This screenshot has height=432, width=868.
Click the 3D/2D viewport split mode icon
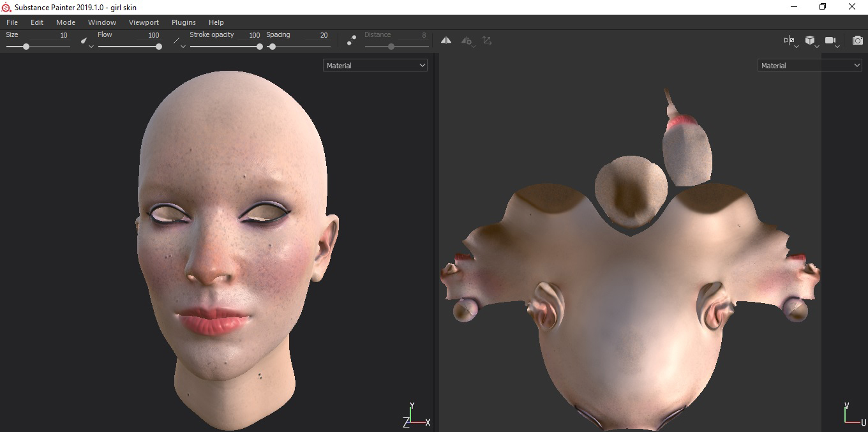(x=789, y=41)
